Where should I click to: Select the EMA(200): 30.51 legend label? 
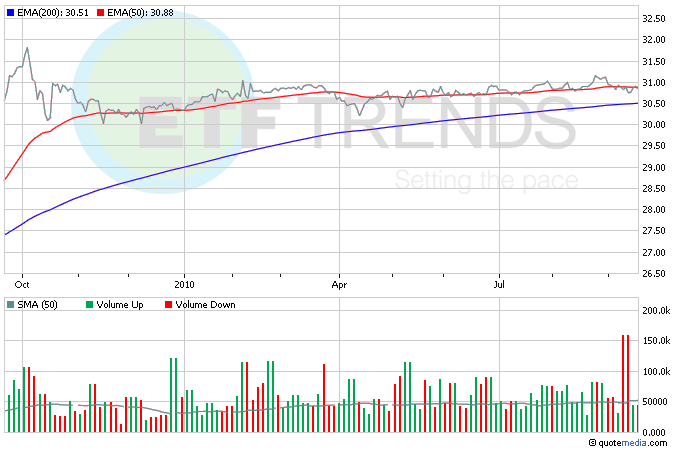tap(53, 13)
